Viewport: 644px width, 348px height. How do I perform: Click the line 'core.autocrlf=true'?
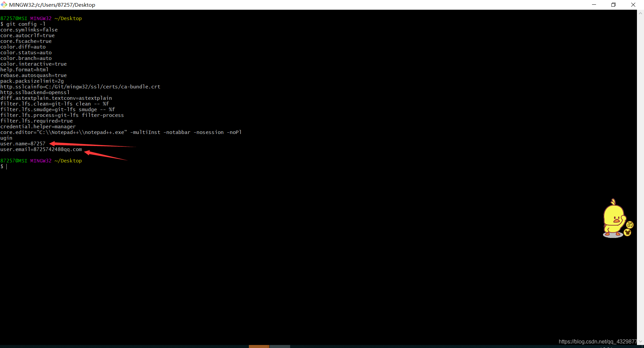(x=28, y=36)
